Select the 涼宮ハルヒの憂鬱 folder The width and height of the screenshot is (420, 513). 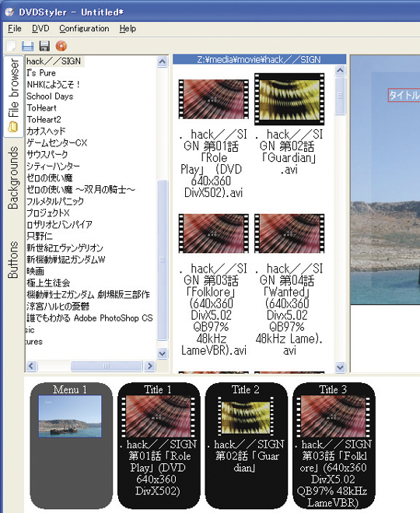pyautogui.click(x=58, y=306)
